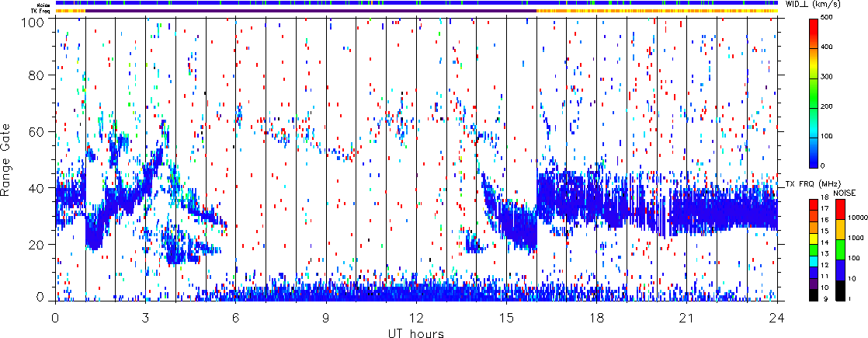This screenshot has height=338, width=868.
Task: Click the 3 hour tick label
Action: [x=146, y=318]
